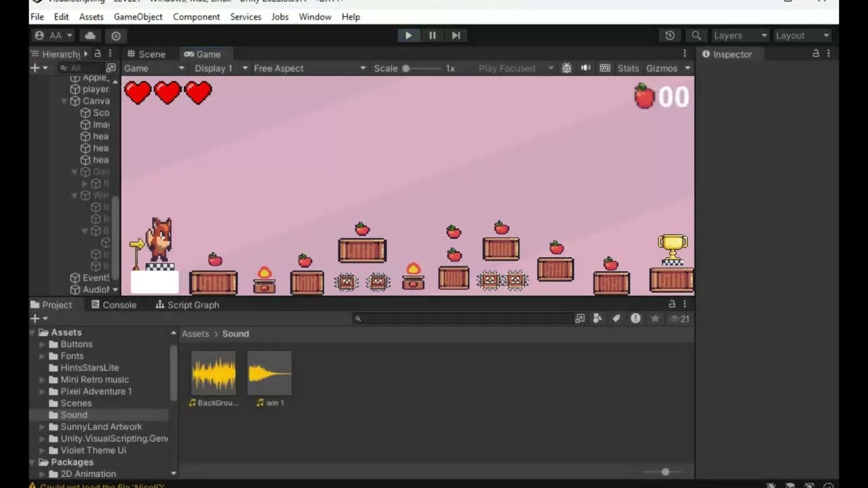Viewport: 868px width, 488px height.
Task: Switch to the Game tab
Action: [x=202, y=54]
